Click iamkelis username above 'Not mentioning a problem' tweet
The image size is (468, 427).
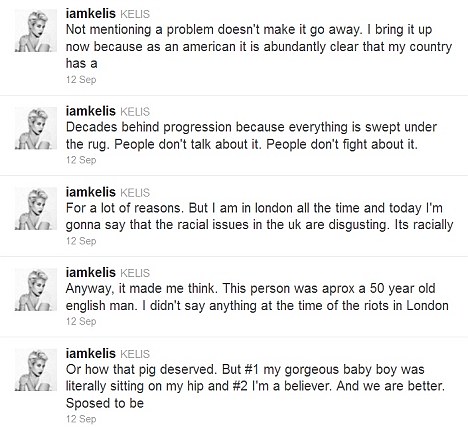tap(91, 14)
